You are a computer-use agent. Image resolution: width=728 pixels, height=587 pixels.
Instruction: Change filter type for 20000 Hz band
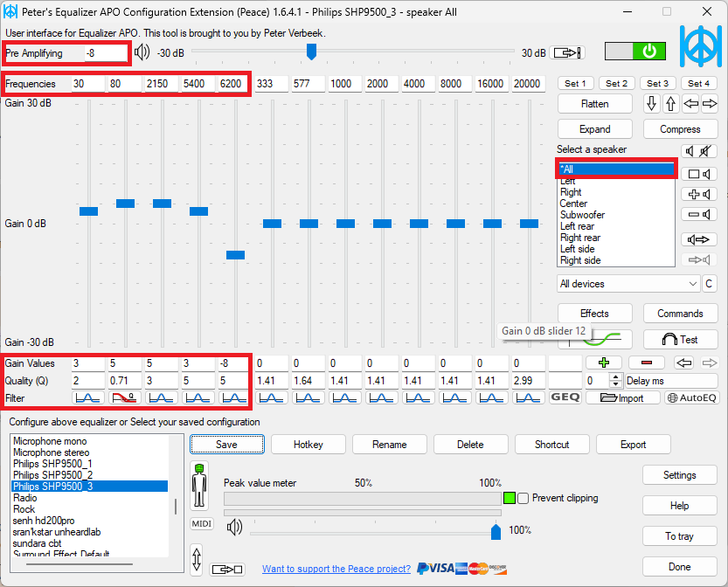528,397
